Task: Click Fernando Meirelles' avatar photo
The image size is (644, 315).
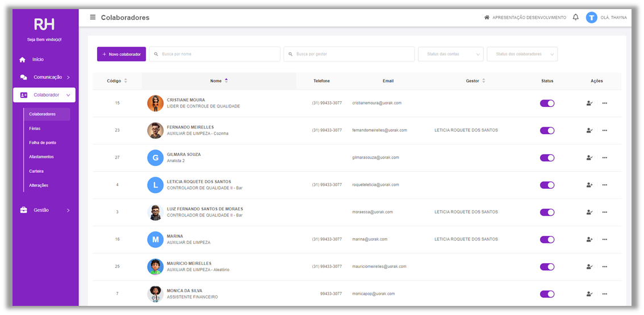Action: [x=155, y=130]
